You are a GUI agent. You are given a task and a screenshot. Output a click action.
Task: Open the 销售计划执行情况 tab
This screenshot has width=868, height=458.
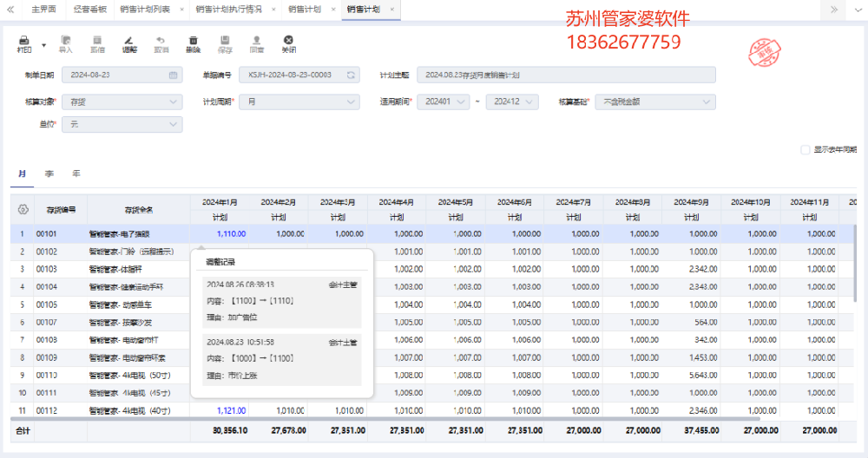pos(228,10)
